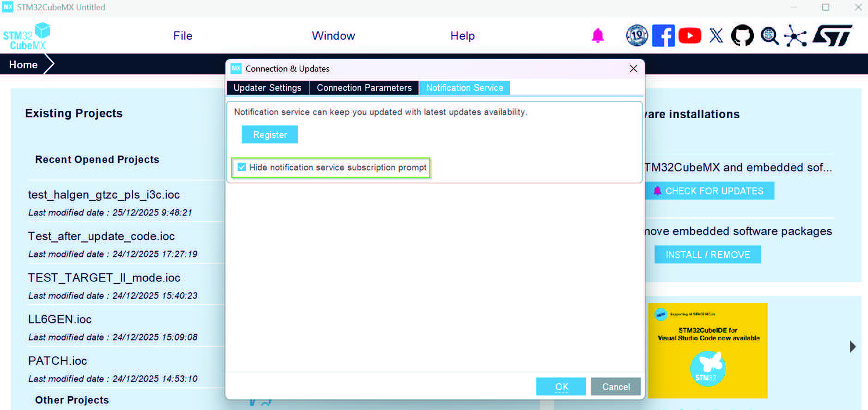Open the File menu

pyautogui.click(x=183, y=36)
